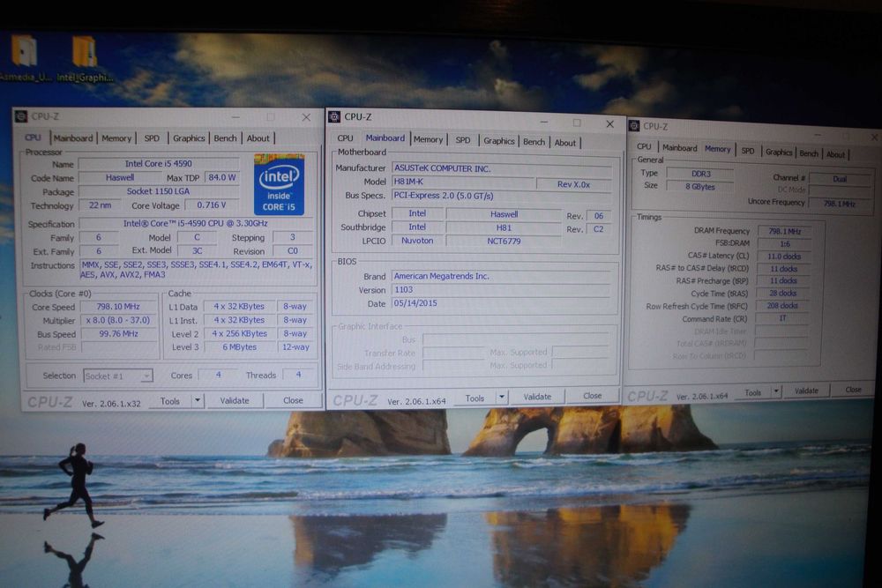Switch to Graphics tab in middle CPU-Z window
Viewport: 882px width, 588px height.
click(x=499, y=140)
